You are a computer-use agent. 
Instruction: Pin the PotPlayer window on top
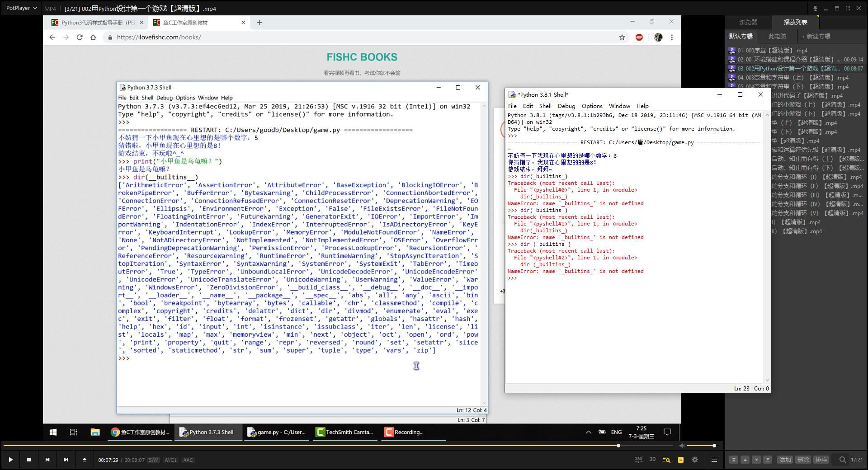815,8
